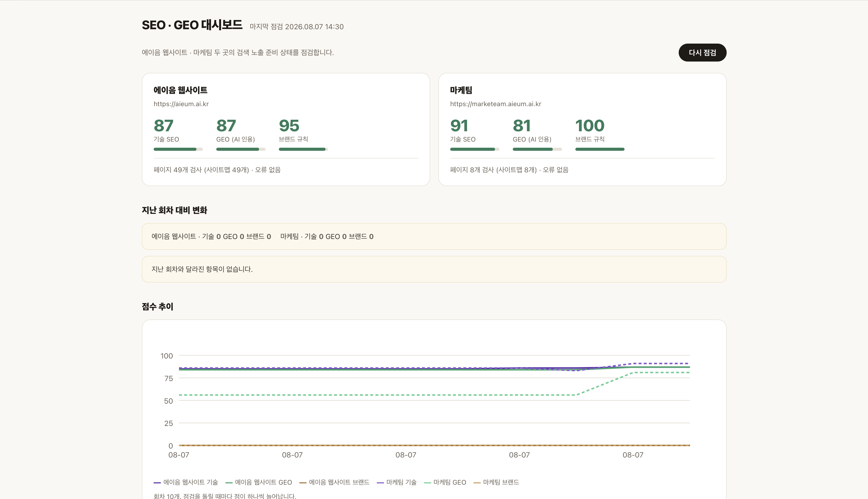Click the chart y-axis label 50
Image resolution: width=868 pixels, height=499 pixels.
click(168, 401)
